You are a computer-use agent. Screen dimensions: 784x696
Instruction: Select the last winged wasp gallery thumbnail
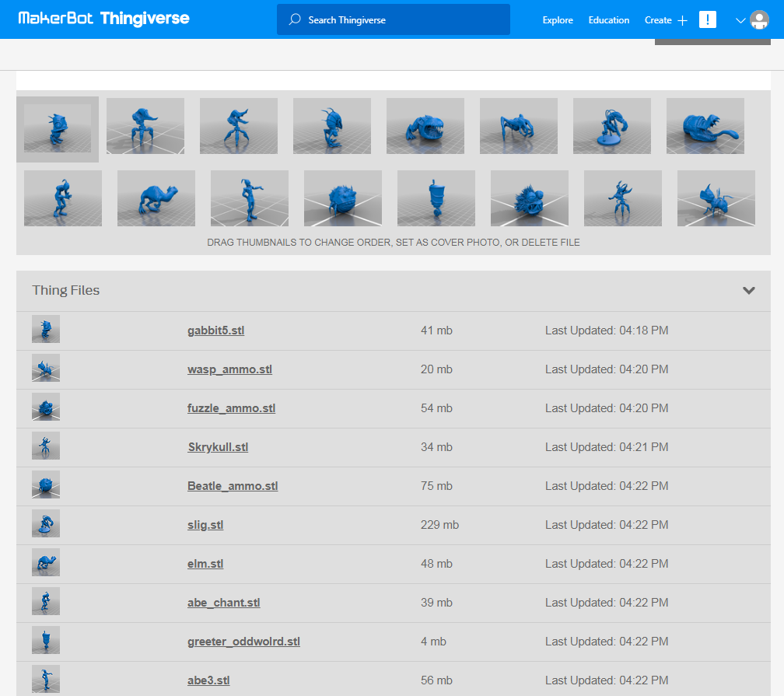[x=716, y=198]
